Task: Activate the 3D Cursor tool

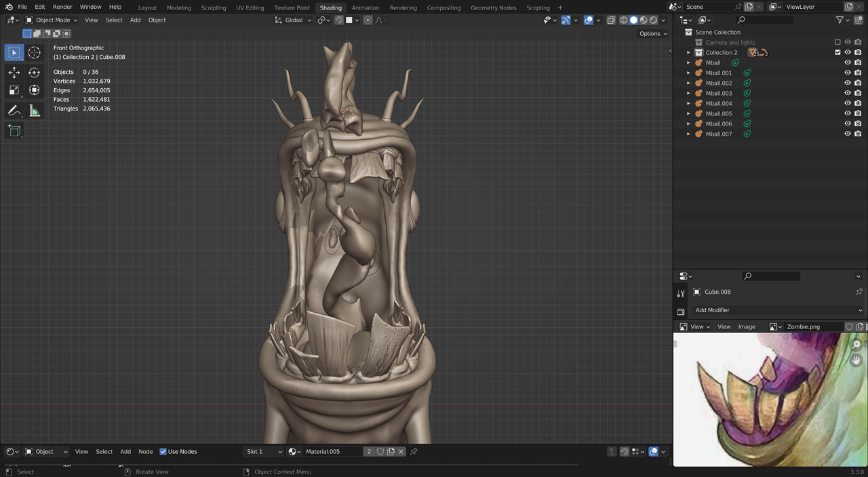Action: [x=35, y=53]
